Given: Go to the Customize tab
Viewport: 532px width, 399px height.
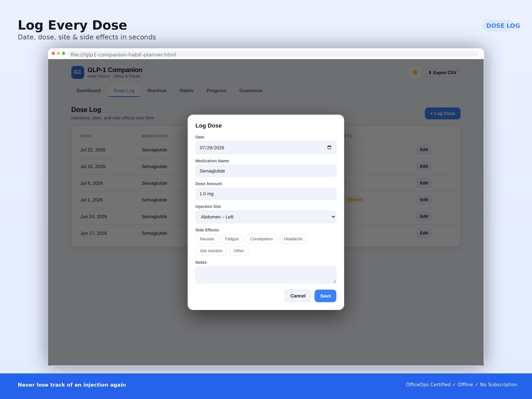Looking at the screenshot, I should (251, 91).
